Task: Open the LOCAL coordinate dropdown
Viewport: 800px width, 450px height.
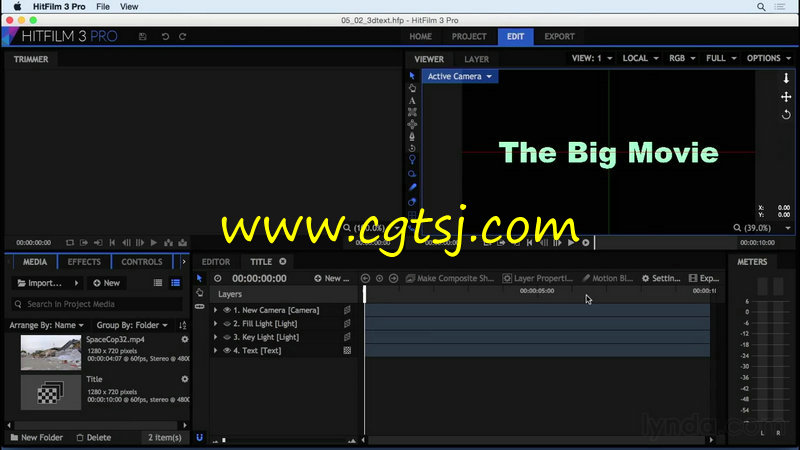Action: 640,58
